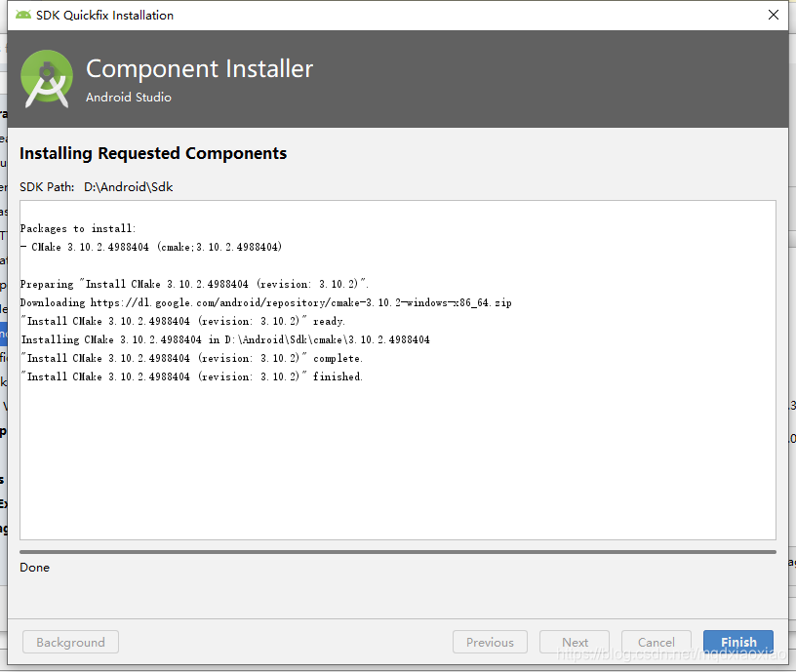Click the Installing Requested Components heading
The height and width of the screenshot is (672, 796).
(x=152, y=153)
